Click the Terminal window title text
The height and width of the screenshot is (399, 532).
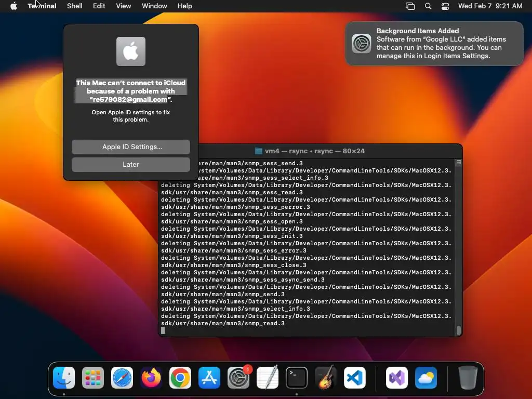point(314,151)
